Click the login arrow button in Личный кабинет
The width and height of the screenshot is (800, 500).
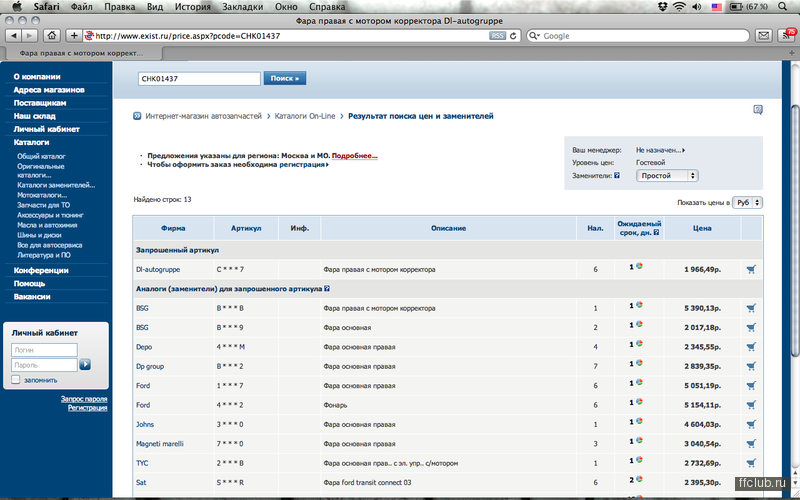(x=85, y=364)
